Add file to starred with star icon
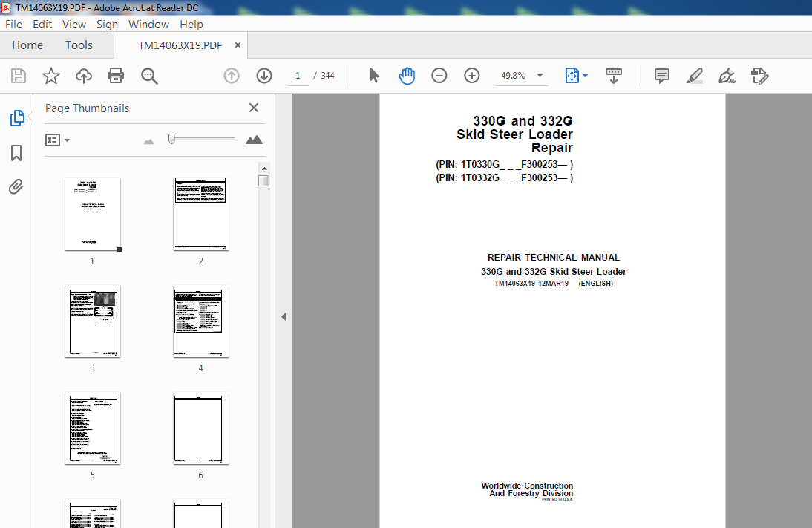 click(50, 76)
